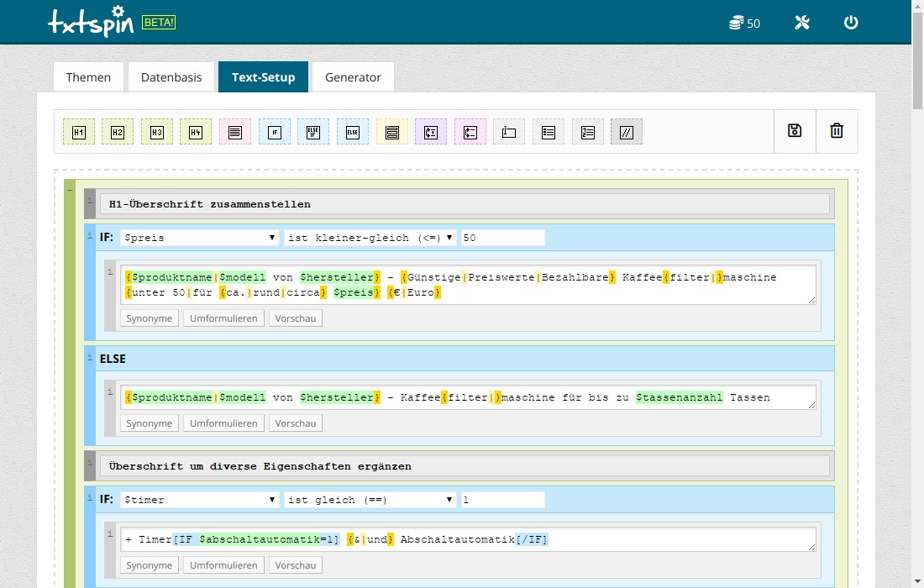Insert a comment block (// icon)
The height and width of the screenshot is (588, 924).
coord(626,132)
